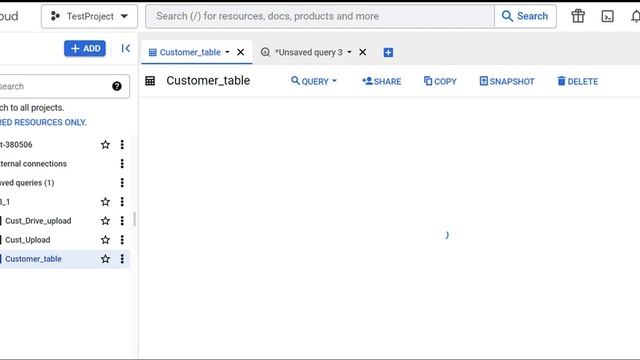Star the Customer_table entry
The image size is (640, 360).
105,259
